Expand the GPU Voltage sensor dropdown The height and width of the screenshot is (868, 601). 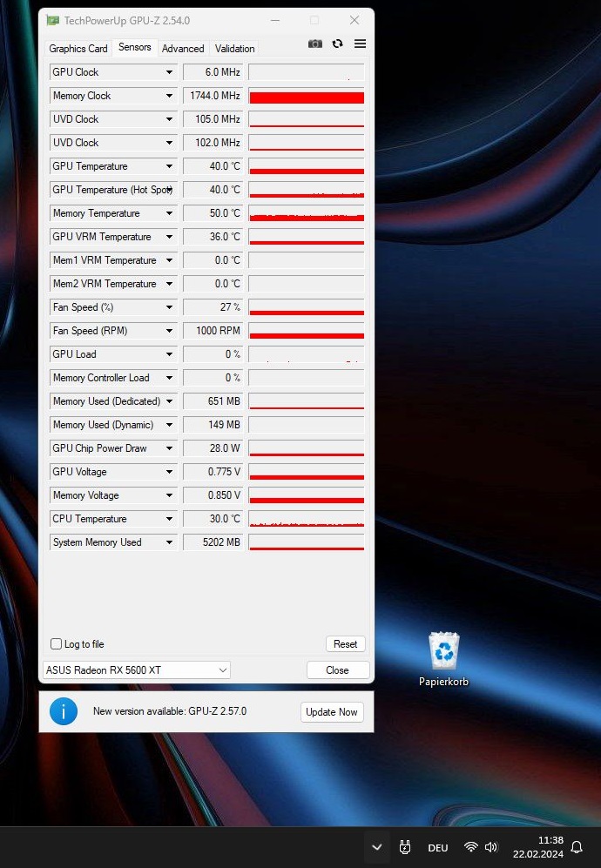click(x=169, y=472)
